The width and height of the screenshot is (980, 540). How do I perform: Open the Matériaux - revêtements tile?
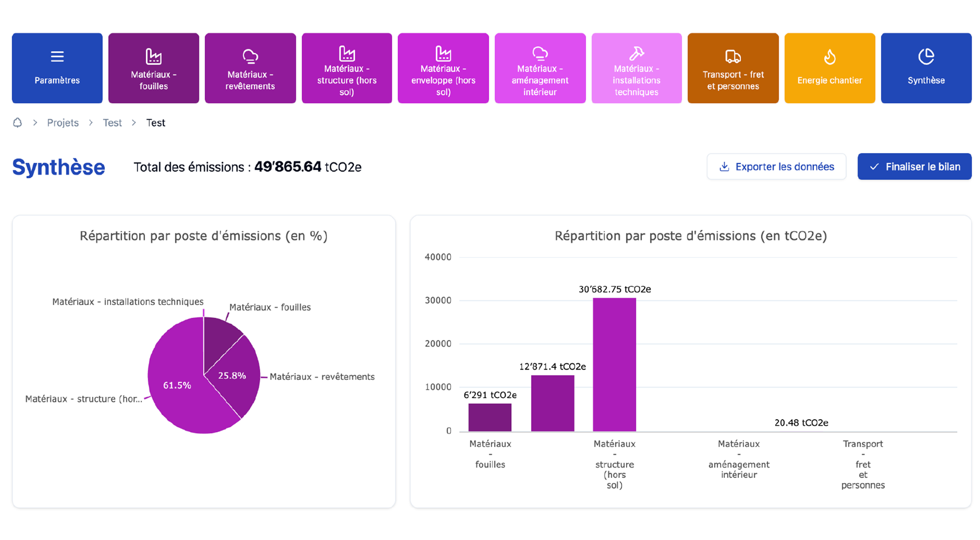(250, 68)
